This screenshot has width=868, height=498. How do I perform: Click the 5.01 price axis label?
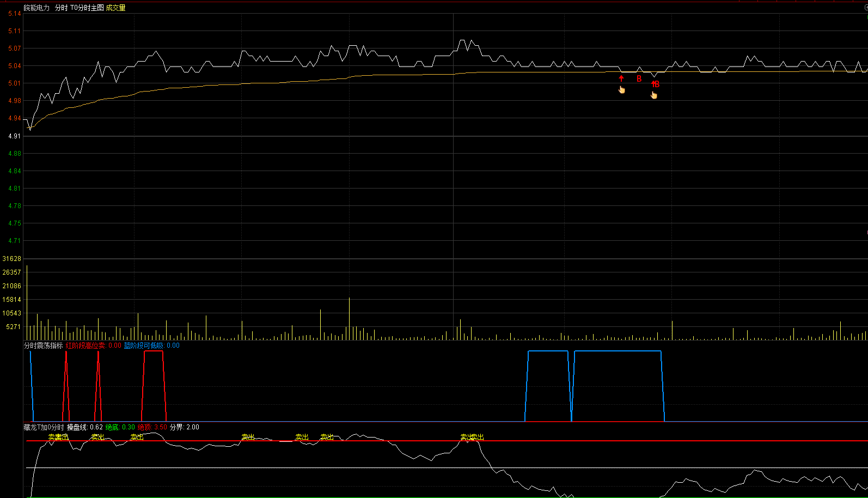tap(14, 83)
